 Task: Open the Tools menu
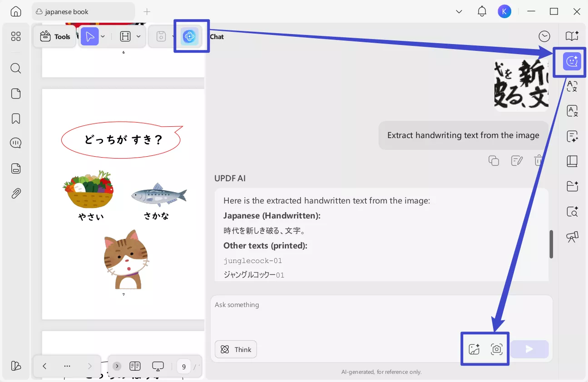54,36
